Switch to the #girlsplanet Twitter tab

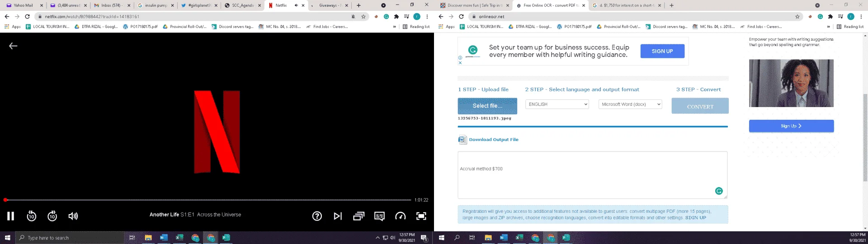tap(199, 5)
